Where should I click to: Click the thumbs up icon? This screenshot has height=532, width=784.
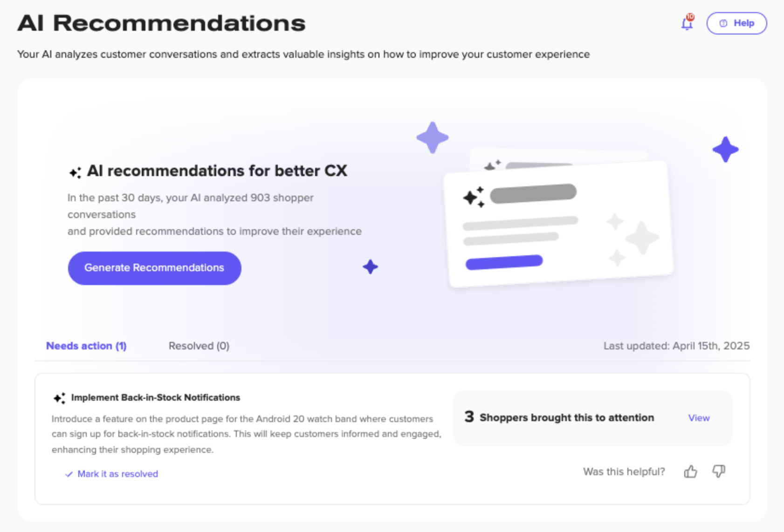(x=690, y=472)
